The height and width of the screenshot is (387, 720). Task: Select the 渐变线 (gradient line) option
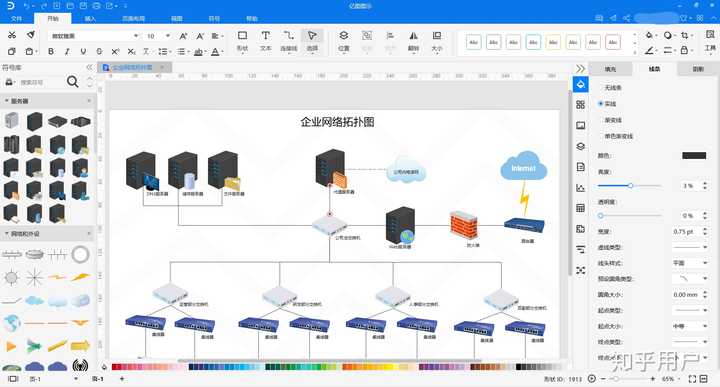click(613, 120)
